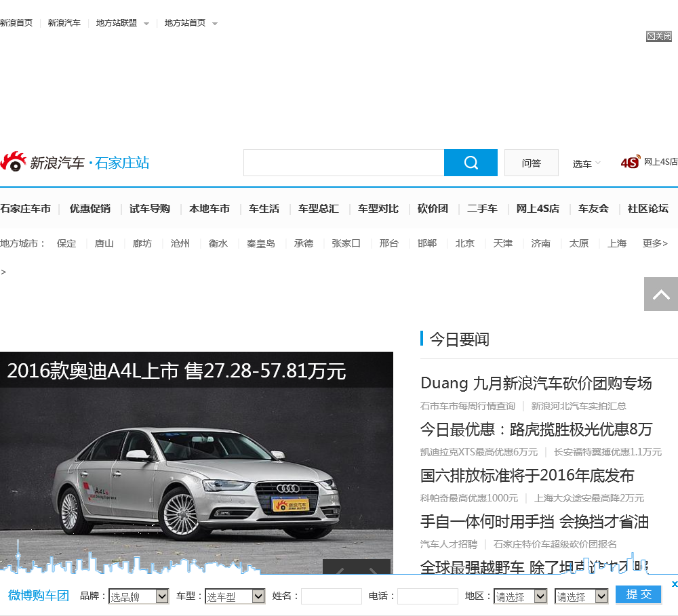Click the blue search magnifier button

click(471, 163)
